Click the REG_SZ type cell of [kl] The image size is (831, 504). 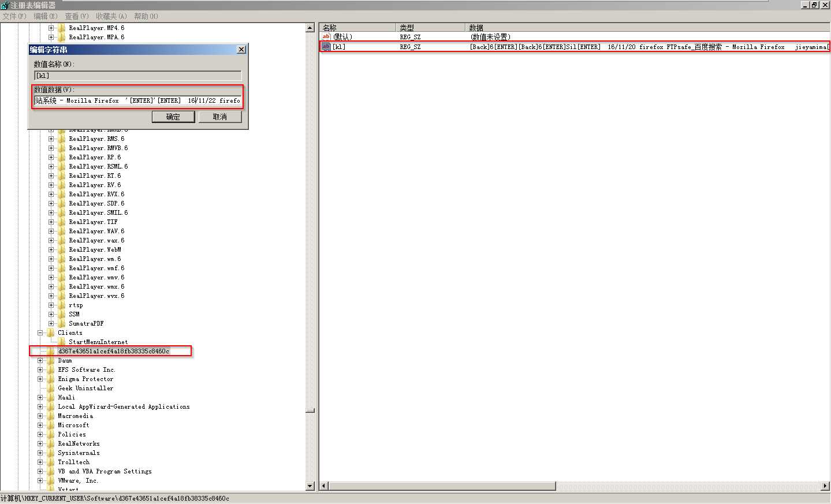pyautogui.click(x=410, y=47)
